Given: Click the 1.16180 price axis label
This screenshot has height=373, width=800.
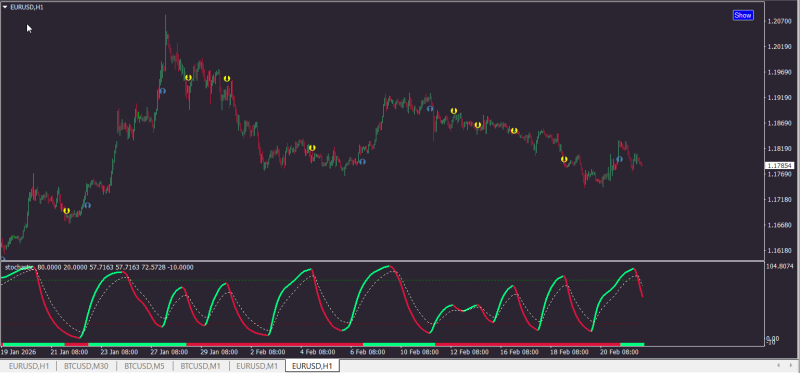Looking at the screenshot, I should [x=779, y=251].
